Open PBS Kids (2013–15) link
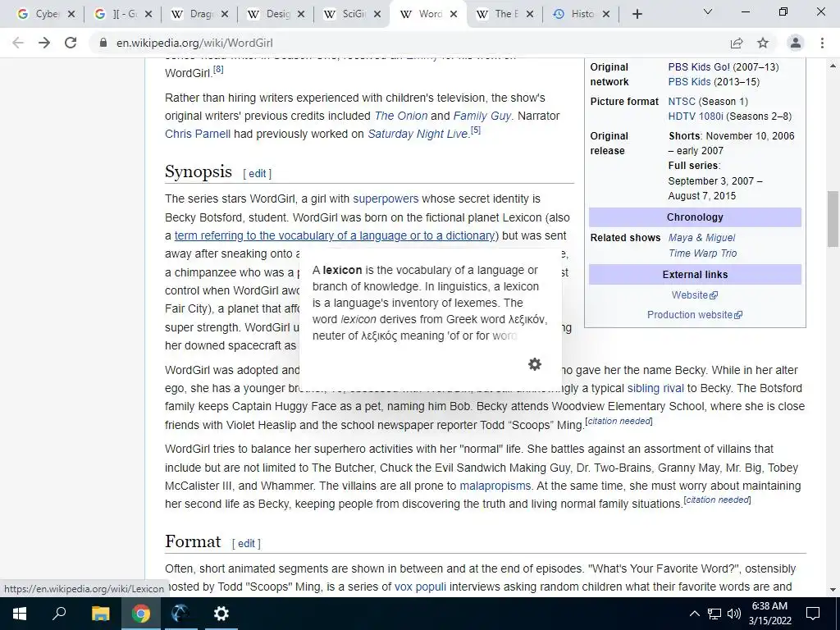This screenshot has height=630, width=840. 689,82
